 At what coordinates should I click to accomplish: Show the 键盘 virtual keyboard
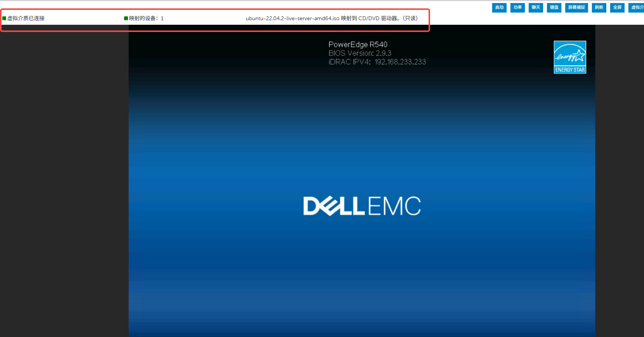pos(554,8)
